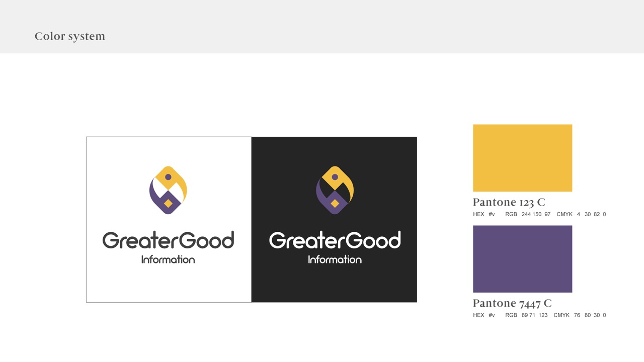Click the logo emblem on white background

(x=168, y=190)
